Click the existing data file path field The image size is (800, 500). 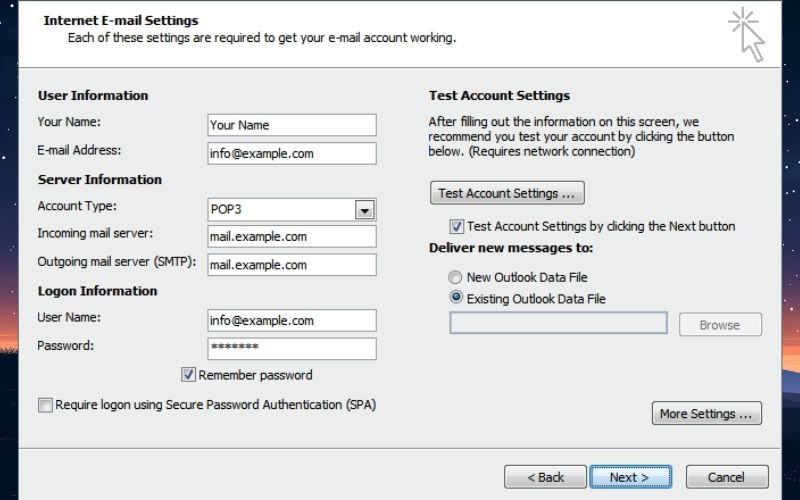click(x=558, y=323)
